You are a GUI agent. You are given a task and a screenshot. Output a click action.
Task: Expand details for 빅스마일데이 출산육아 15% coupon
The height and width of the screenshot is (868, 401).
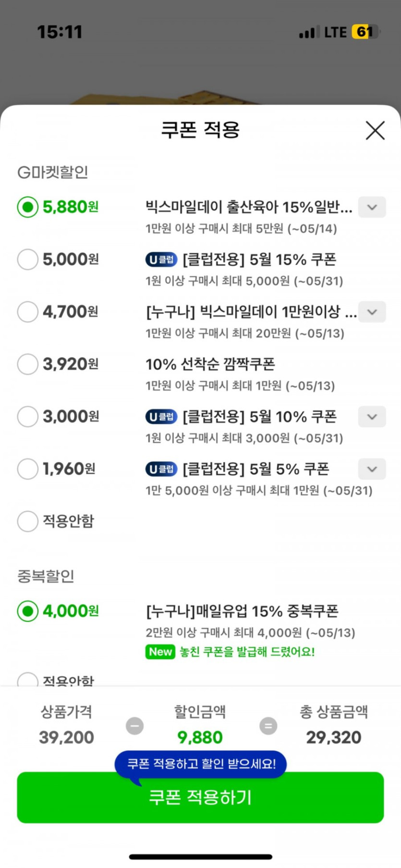(x=372, y=207)
